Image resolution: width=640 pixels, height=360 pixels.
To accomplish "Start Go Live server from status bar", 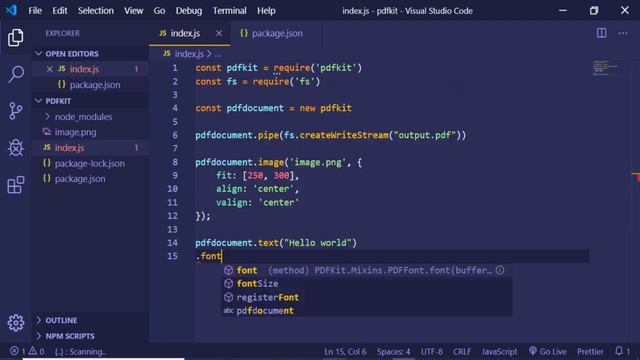I will click(547, 351).
